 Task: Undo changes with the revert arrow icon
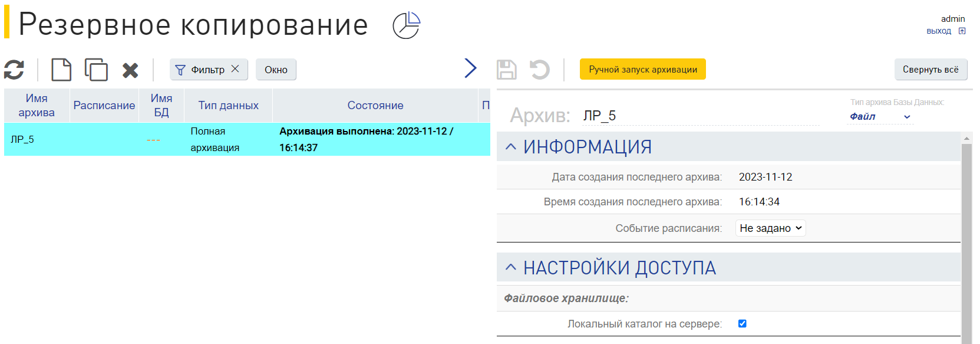point(539,70)
